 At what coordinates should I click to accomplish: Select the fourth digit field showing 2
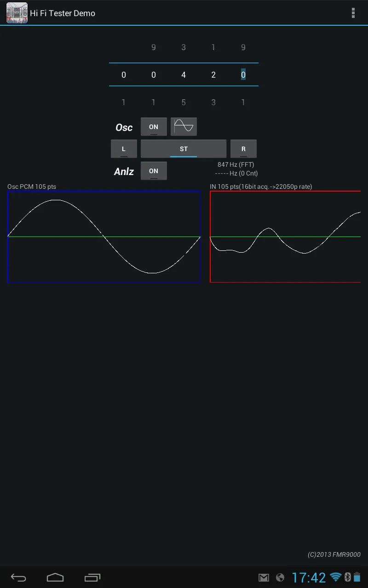click(213, 74)
